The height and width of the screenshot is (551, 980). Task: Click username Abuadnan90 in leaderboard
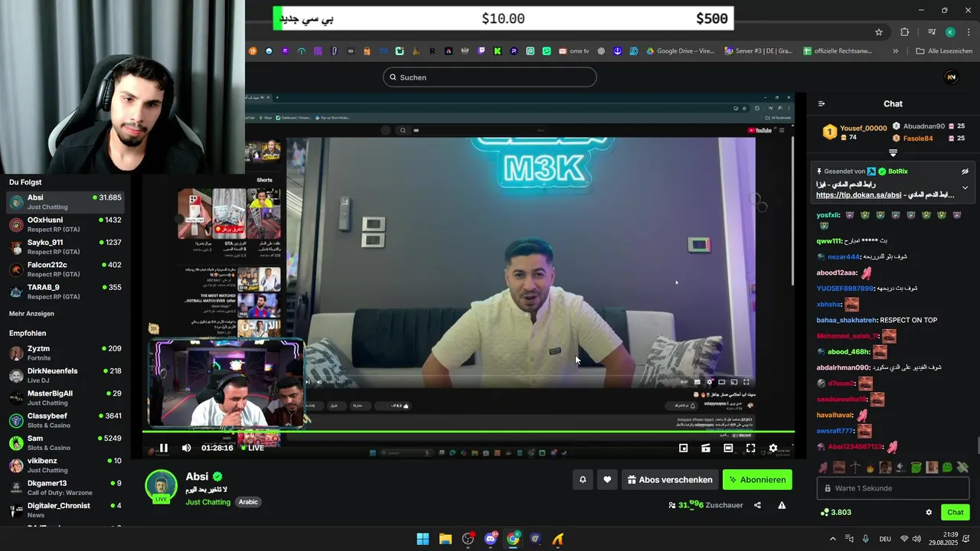tap(924, 126)
